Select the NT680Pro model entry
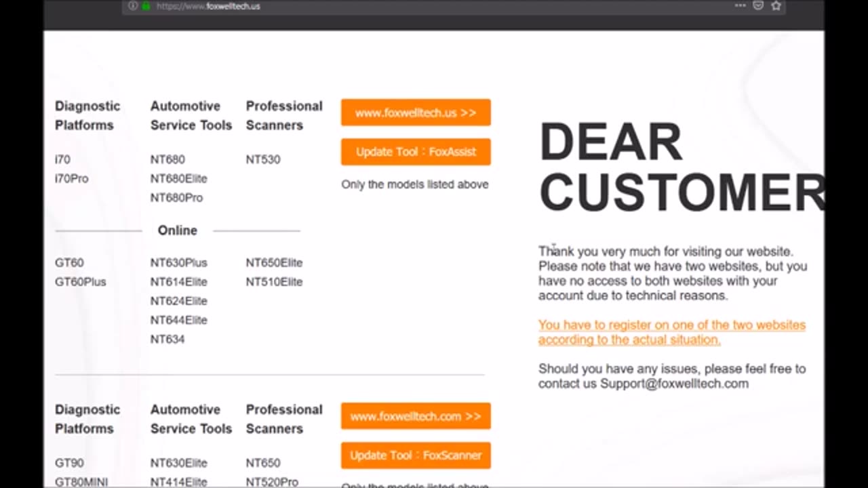This screenshot has width=868, height=488. click(x=176, y=197)
